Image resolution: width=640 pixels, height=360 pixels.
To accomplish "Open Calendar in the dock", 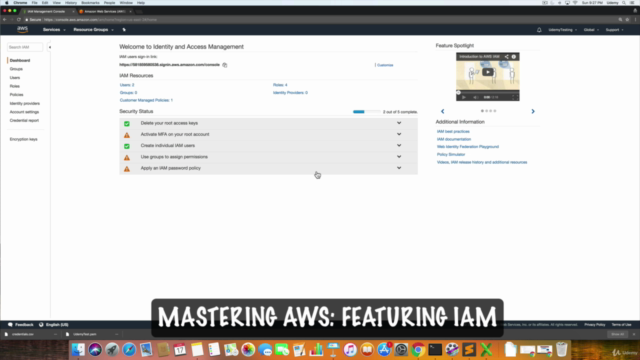I will tap(180, 350).
